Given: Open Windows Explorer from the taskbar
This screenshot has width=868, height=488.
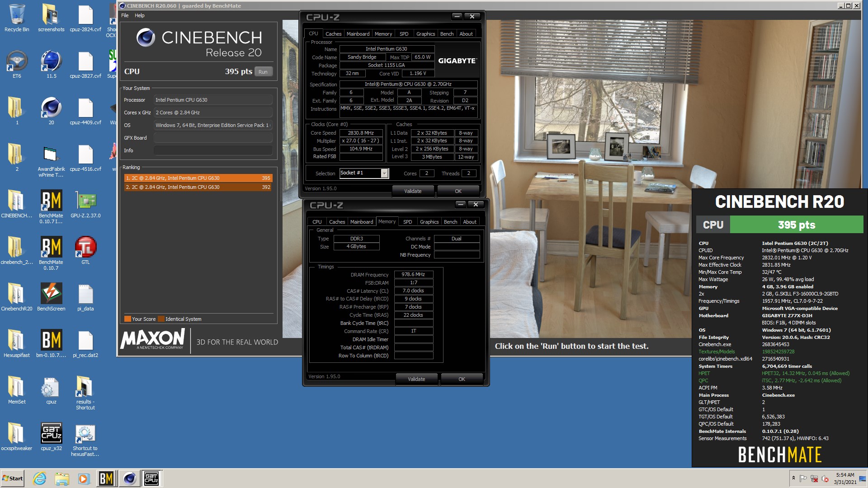Looking at the screenshot, I should pyautogui.click(x=62, y=479).
